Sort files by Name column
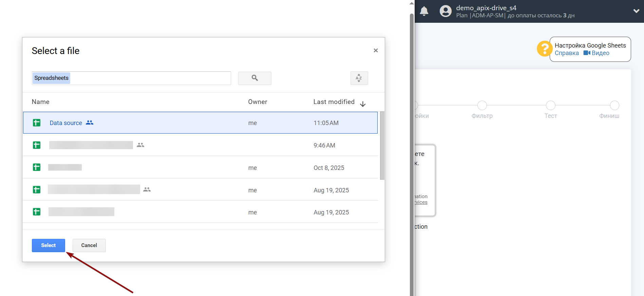Screen dimensions: 644x296 (x=41, y=102)
